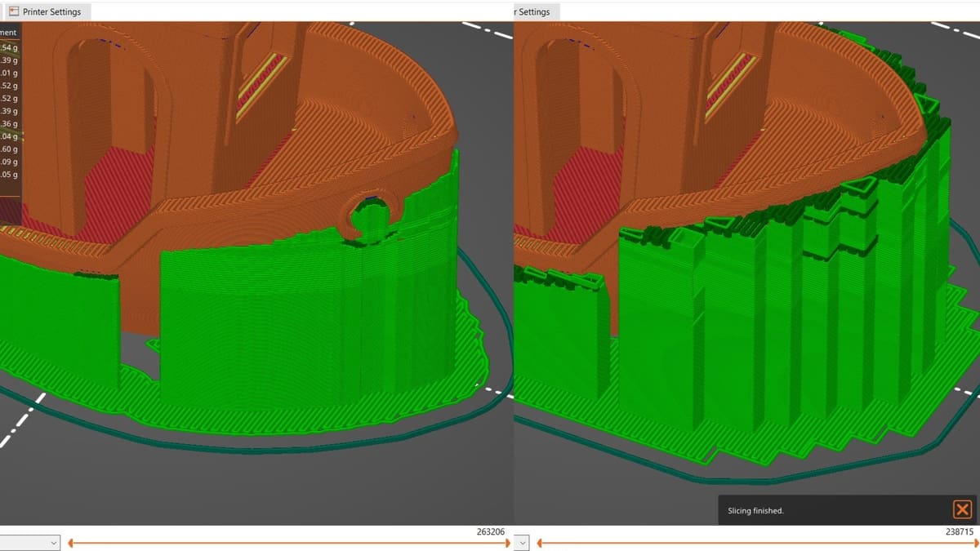Image resolution: width=980 pixels, height=551 pixels.
Task: Dismiss the Slicing finished notification
Action: click(962, 510)
